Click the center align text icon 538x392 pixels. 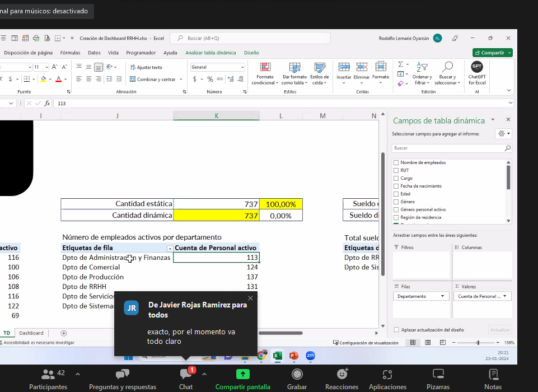89,79
